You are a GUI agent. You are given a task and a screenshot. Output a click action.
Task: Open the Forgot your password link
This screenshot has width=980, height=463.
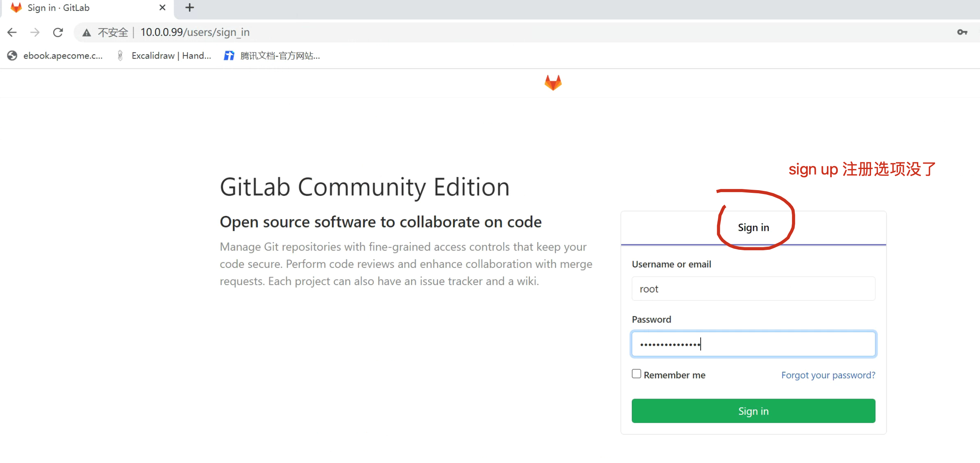click(828, 375)
